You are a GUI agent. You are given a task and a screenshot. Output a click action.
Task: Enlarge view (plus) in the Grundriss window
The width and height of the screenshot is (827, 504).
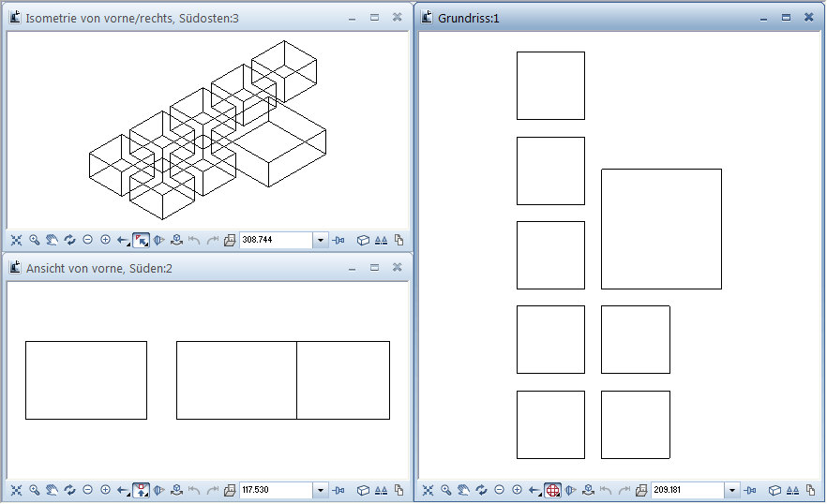pos(517,490)
